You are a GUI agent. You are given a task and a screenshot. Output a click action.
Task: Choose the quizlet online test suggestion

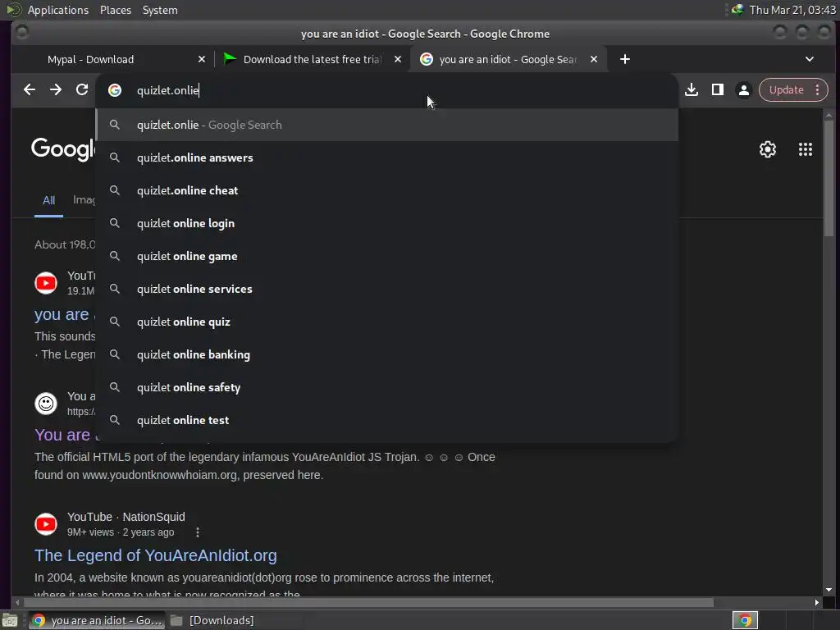coord(387,420)
